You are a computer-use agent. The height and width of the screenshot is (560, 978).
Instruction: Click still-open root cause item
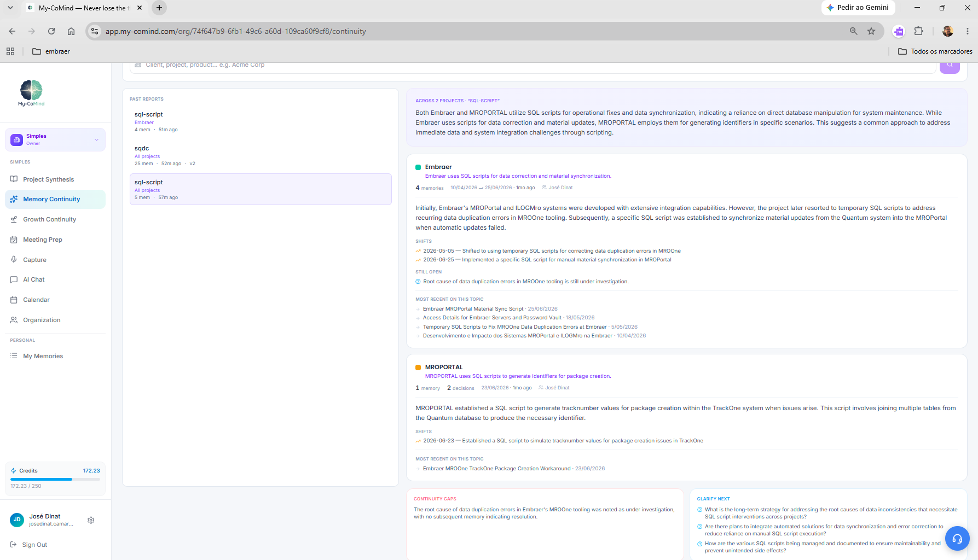point(522,282)
